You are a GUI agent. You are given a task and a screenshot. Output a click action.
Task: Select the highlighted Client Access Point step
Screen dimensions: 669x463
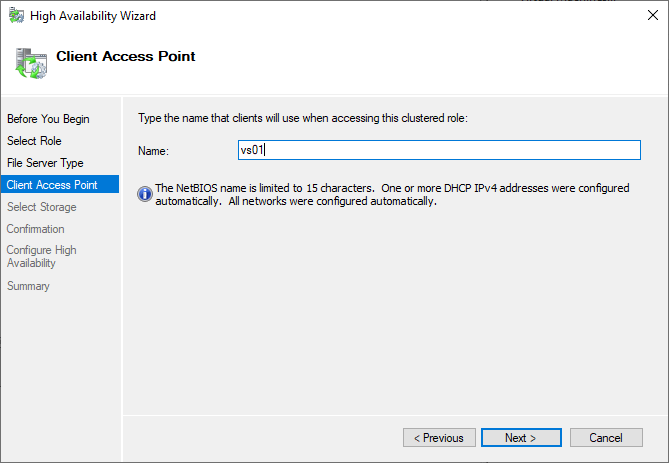52,185
